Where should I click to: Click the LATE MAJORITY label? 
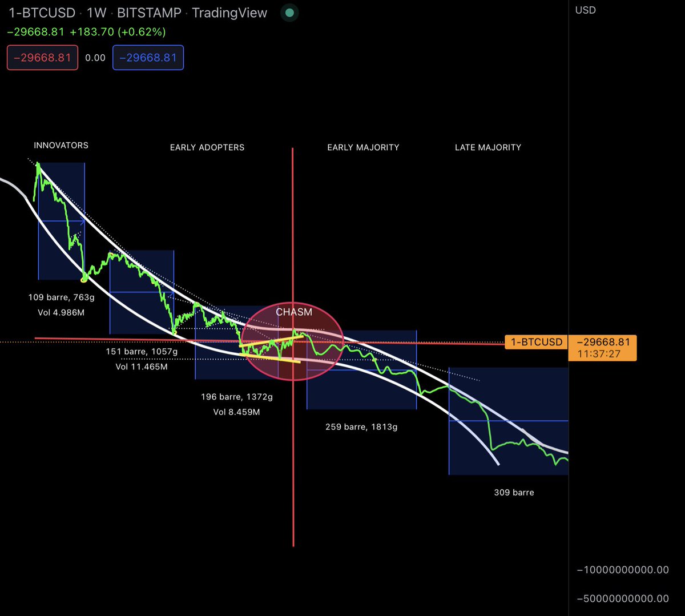488,147
